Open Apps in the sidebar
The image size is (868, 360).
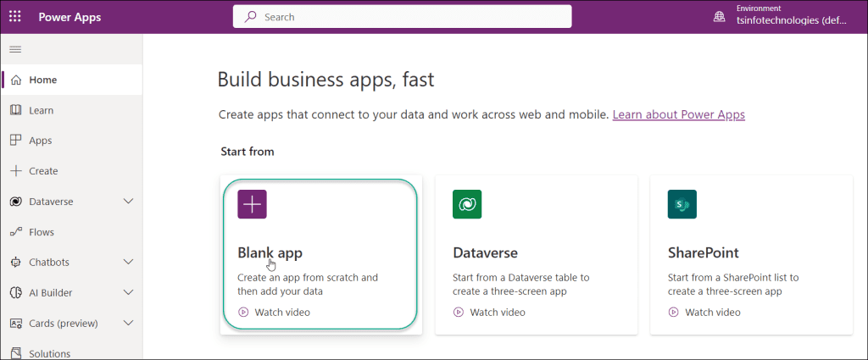(71, 141)
